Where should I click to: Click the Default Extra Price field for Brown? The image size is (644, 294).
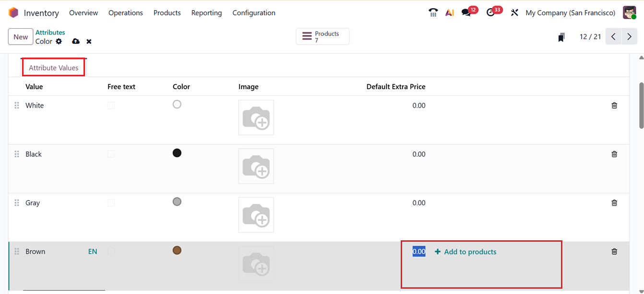[x=418, y=251]
